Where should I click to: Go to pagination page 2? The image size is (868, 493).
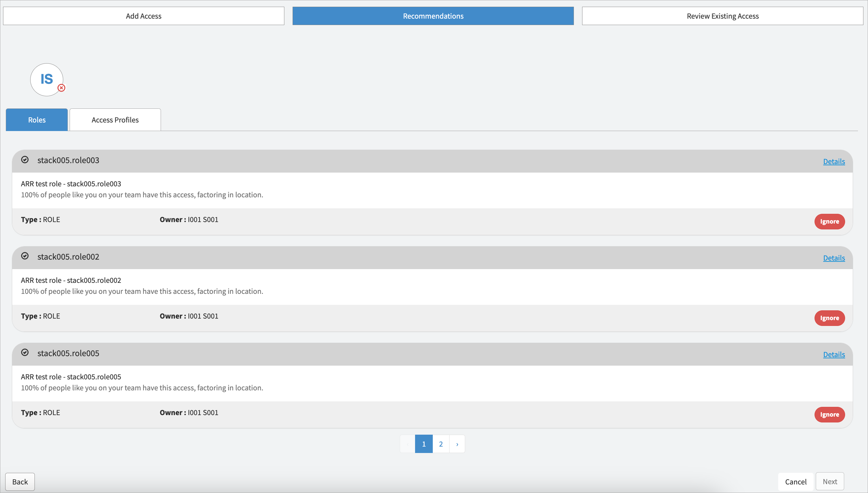pyautogui.click(x=441, y=444)
